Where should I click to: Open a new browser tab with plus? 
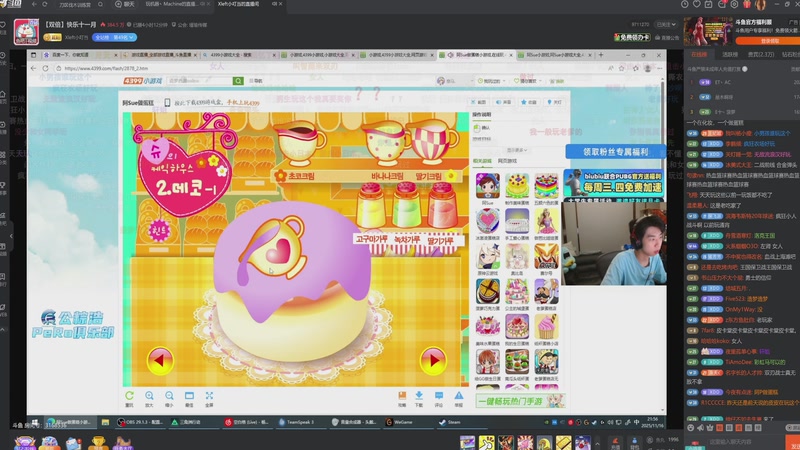pos(601,55)
